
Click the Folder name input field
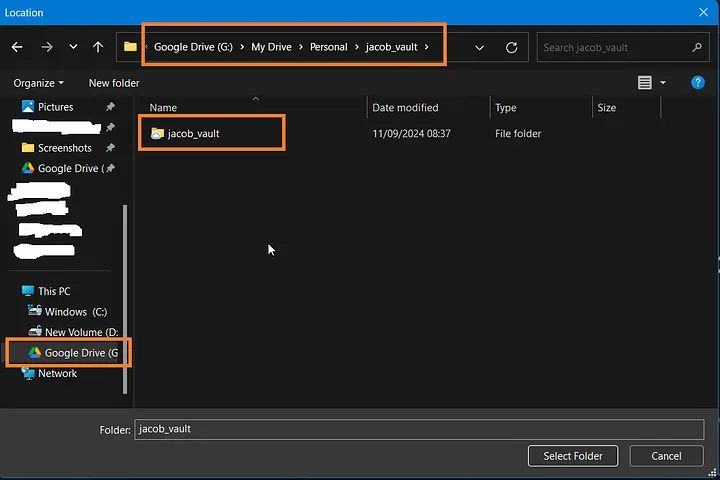418,429
